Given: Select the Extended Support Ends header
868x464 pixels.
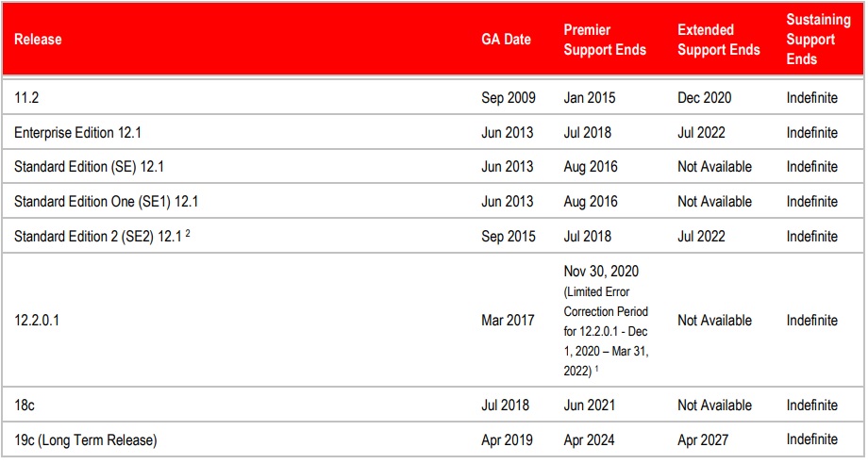Looking at the screenshot, I should [719, 40].
